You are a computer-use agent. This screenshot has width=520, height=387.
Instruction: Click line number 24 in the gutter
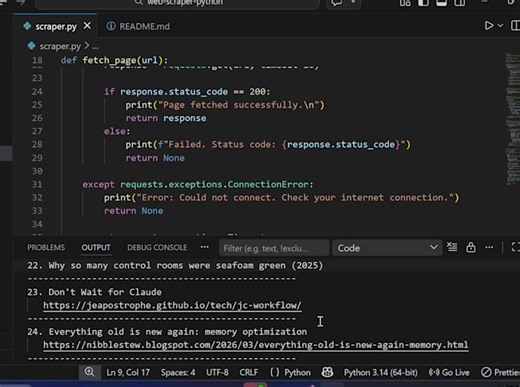pos(37,92)
